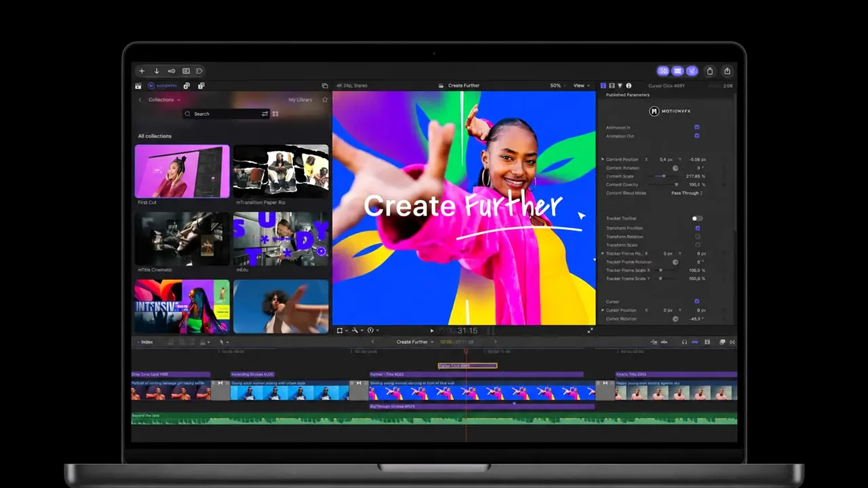
Task: Click the import media down-arrow icon
Action: [157, 71]
